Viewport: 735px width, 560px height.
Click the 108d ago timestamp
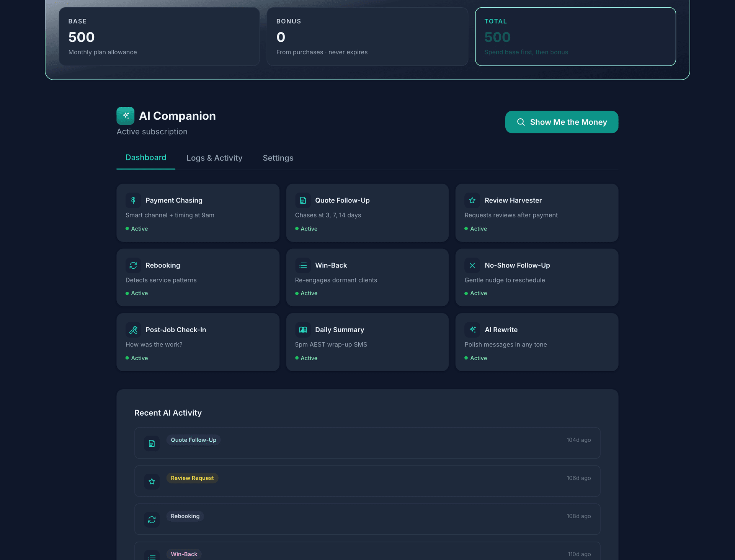[578, 516]
